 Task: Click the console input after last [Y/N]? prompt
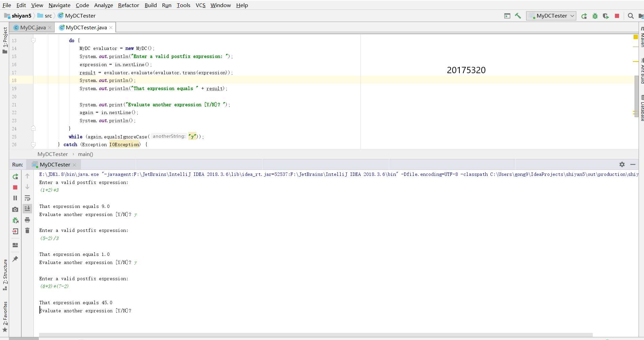pos(135,311)
